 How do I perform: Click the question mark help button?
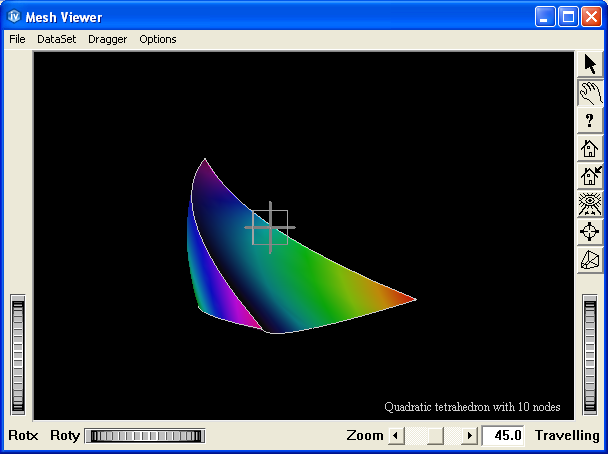click(x=590, y=121)
